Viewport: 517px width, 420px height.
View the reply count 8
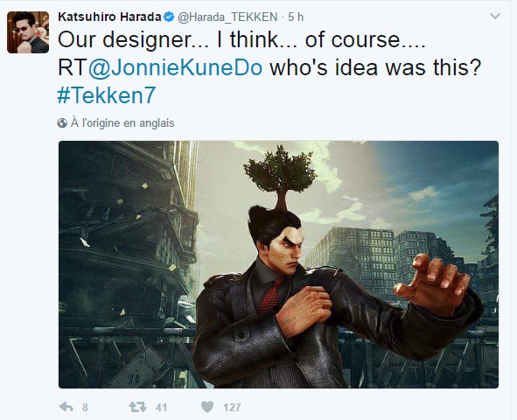[85, 408]
